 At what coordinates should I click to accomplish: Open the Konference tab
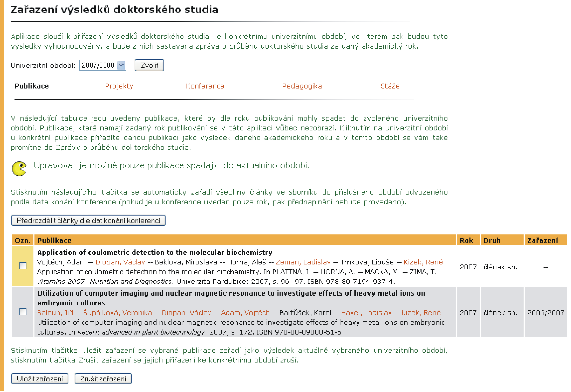[x=205, y=86]
